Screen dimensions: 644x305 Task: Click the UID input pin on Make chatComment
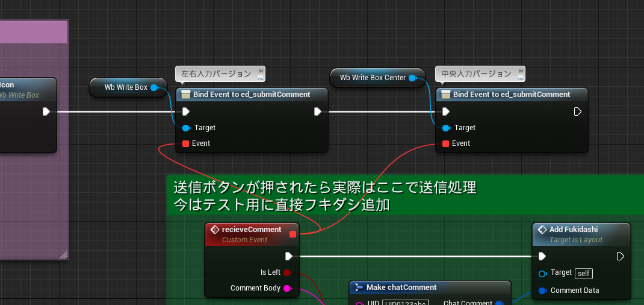[x=360, y=304]
